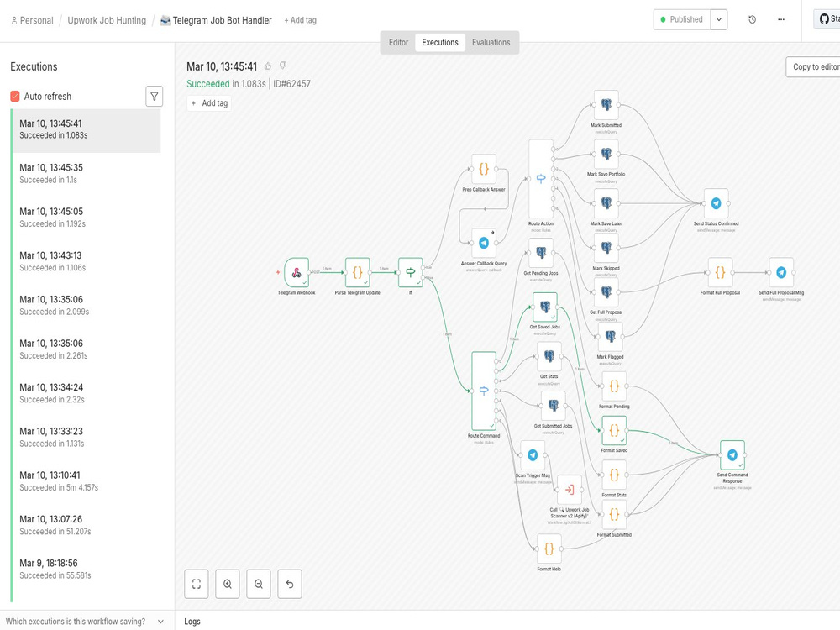Select execution Mar 9, 18:18:56
The image size is (840, 630).
tap(86, 569)
